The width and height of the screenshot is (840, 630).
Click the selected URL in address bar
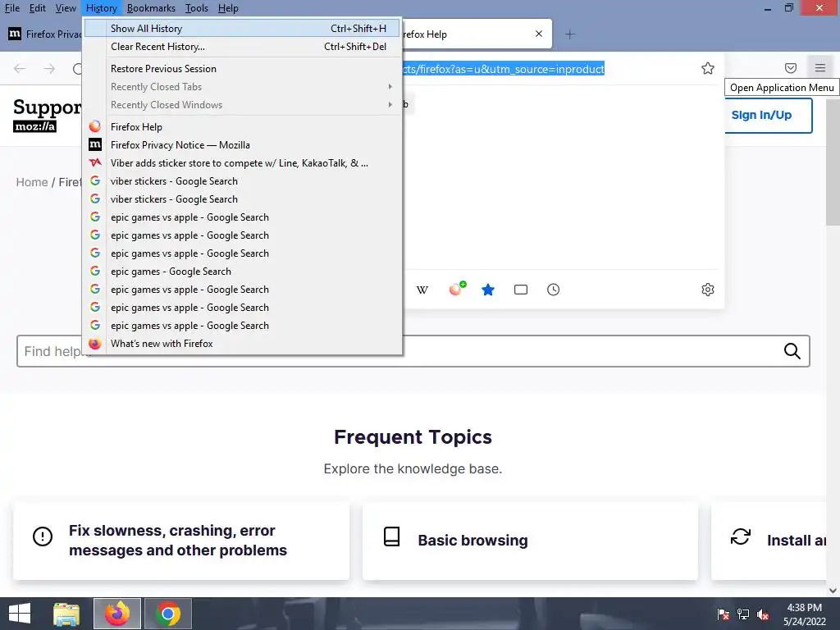(x=504, y=69)
